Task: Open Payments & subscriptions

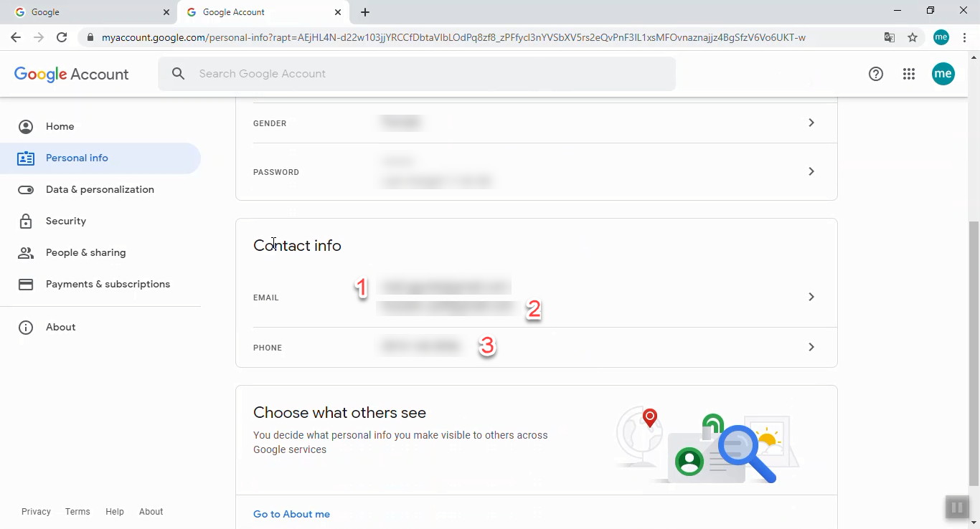Action: click(x=108, y=284)
